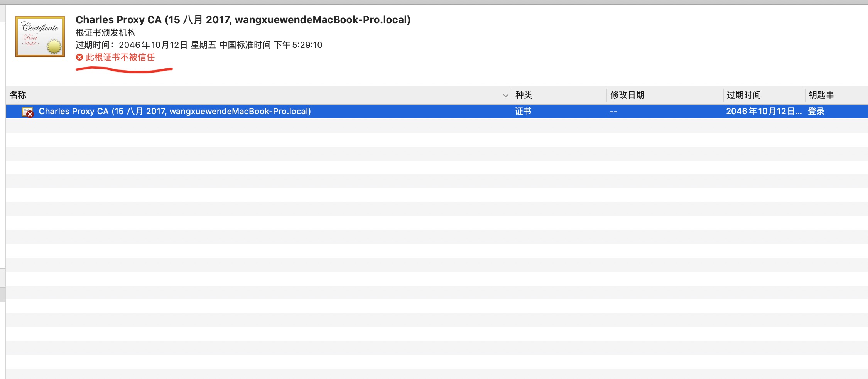Sort by the 修改日期 column header
Viewport: 868px width, 379px height.
pyautogui.click(x=627, y=95)
